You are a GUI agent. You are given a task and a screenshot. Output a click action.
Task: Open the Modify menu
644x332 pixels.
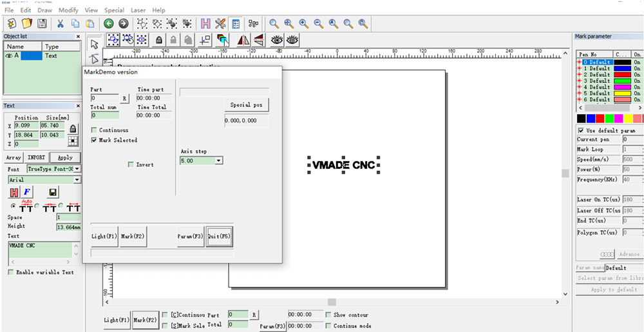[68, 10]
